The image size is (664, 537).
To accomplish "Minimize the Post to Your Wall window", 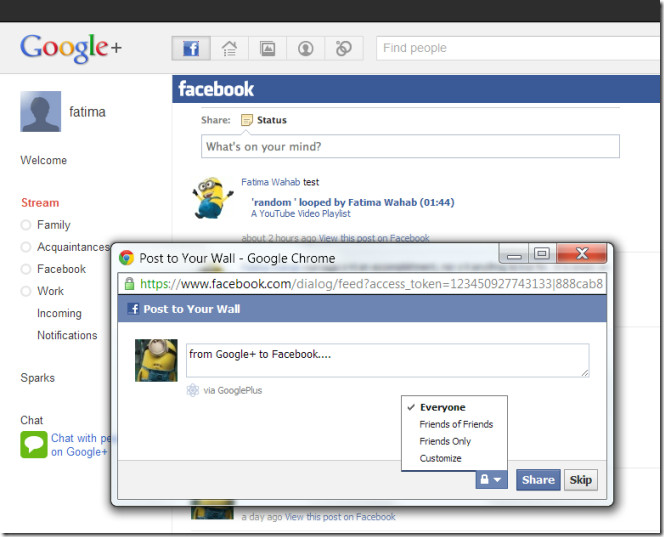I will pos(514,253).
